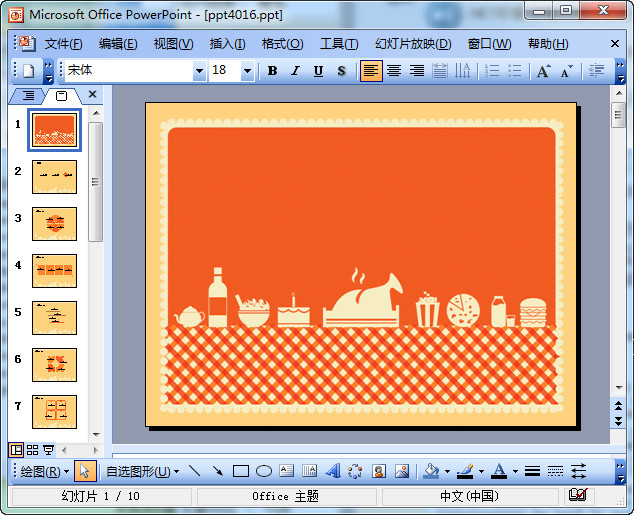Select slide 7 thumbnail
The width and height of the screenshot is (634, 515).
tap(55, 412)
